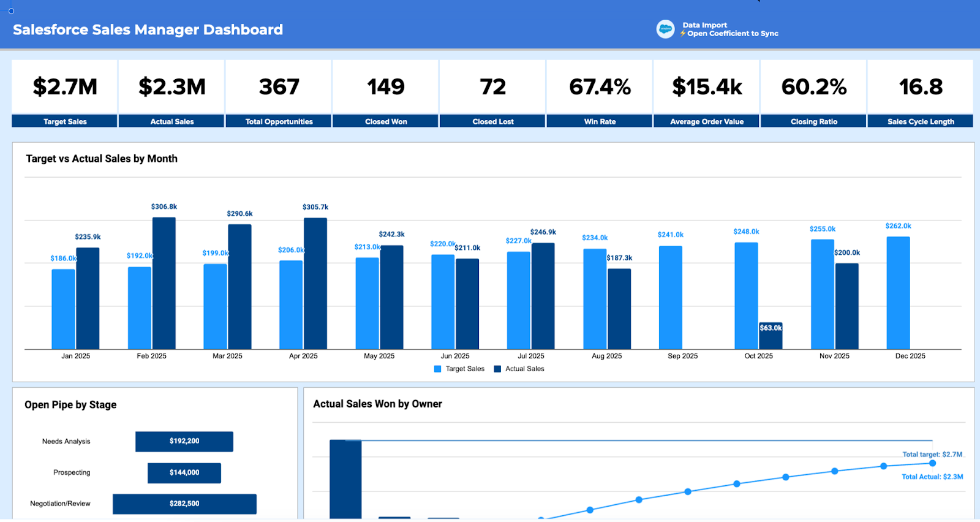Click the 'Target Sales' legend label
The width and height of the screenshot is (980, 522).
click(x=465, y=369)
